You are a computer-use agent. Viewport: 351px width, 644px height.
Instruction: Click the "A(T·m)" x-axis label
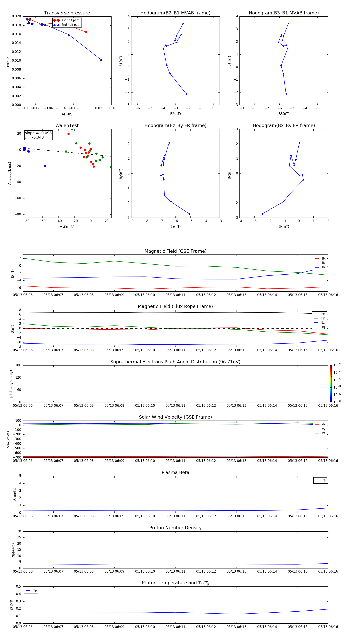pyautogui.click(x=67, y=114)
